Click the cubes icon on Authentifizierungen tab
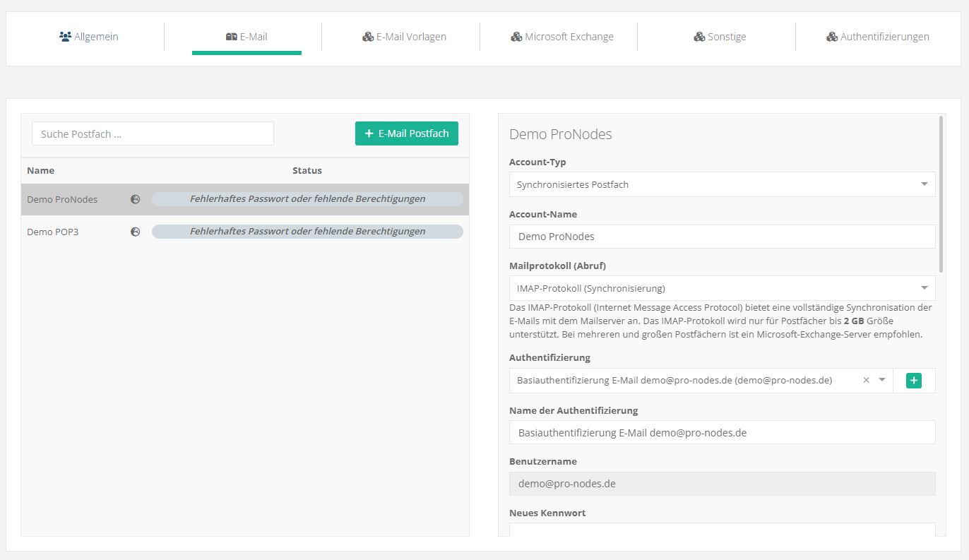 tap(832, 37)
